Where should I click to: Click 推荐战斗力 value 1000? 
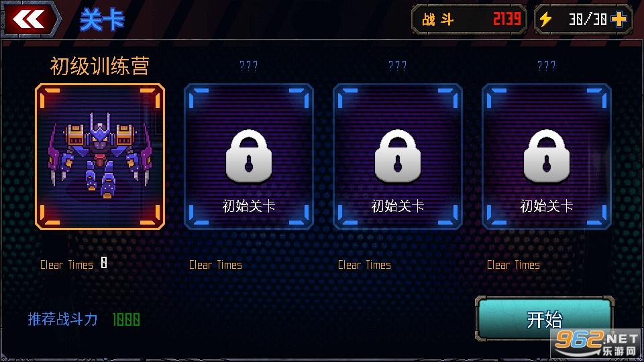tap(126, 319)
